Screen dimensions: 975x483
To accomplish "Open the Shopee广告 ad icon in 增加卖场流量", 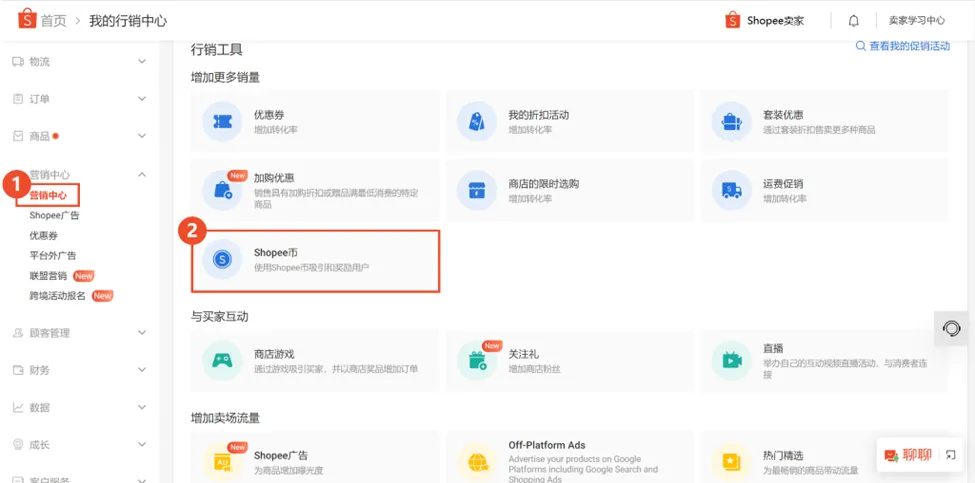I will (222, 462).
